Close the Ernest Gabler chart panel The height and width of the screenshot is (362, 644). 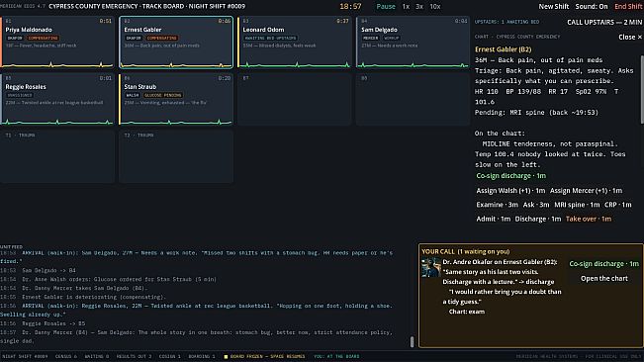coord(630,37)
